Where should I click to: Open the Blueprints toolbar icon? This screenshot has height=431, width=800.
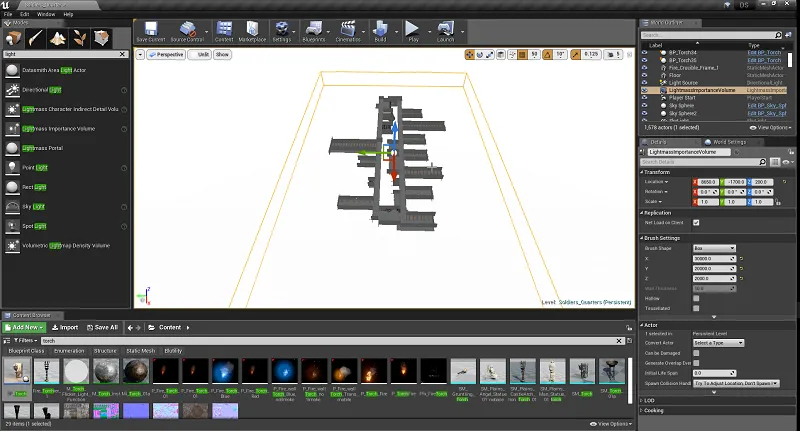tap(313, 32)
